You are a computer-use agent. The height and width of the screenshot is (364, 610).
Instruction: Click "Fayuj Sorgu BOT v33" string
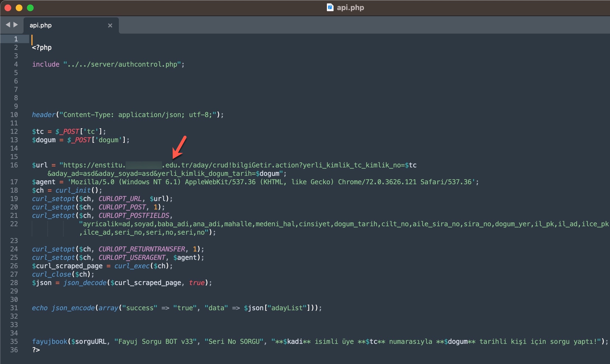(x=156, y=342)
